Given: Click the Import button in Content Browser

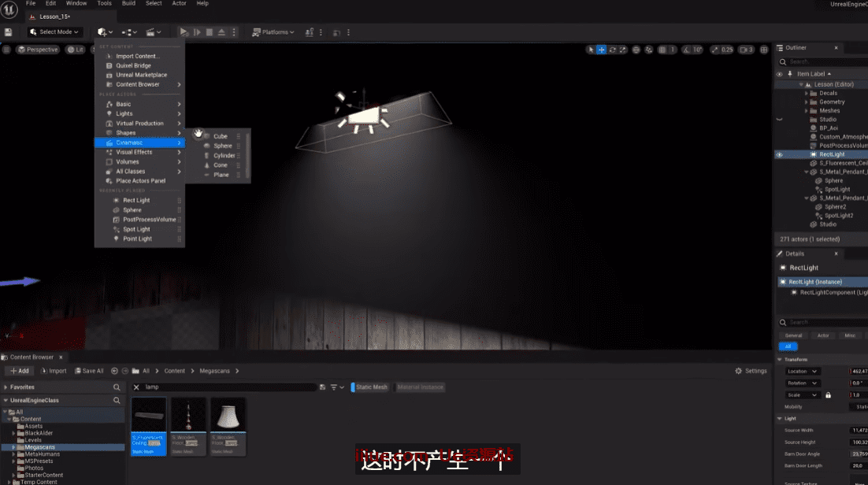Looking at the screenshot, I should (54, 371).
